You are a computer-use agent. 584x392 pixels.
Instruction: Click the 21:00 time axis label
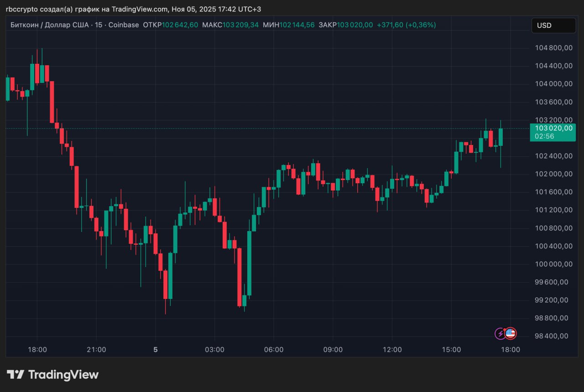(x=96, y=350)
